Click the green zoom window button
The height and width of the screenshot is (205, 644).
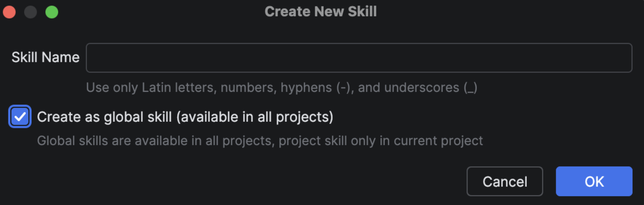click(52, 12)
